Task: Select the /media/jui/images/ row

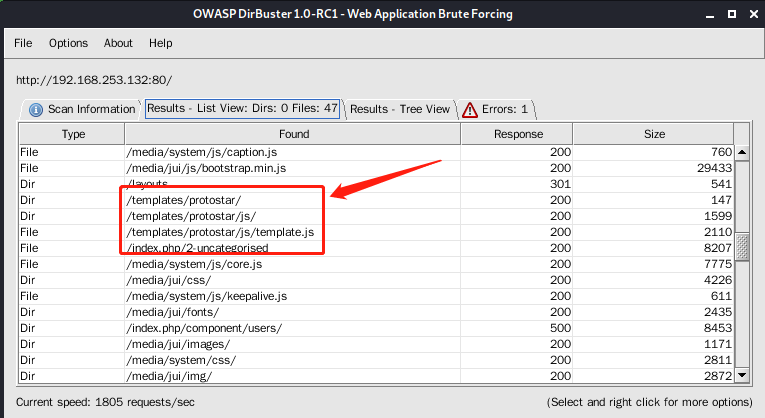Action: (377, 344)
